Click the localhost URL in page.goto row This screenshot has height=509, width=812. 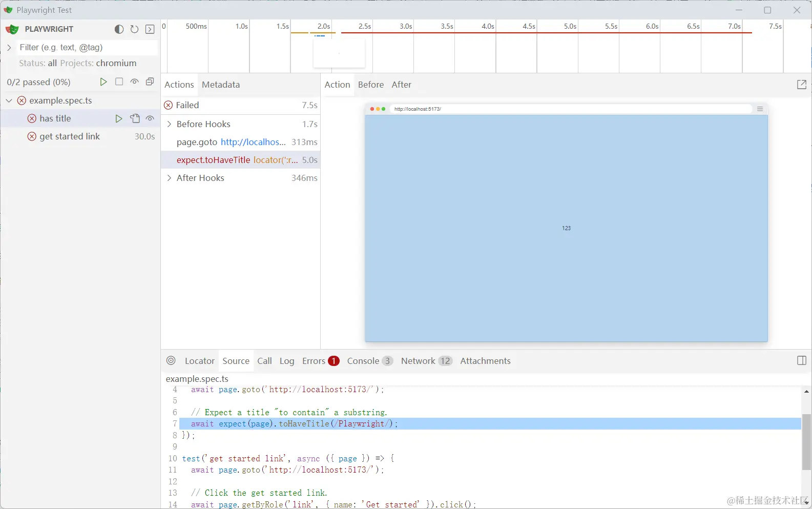(253, 142)
